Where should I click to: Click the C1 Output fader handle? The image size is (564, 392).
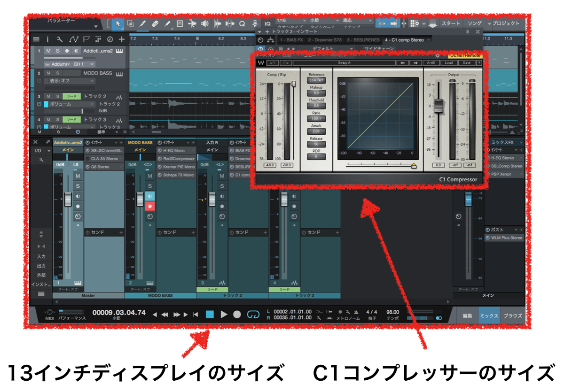(438, 106)
